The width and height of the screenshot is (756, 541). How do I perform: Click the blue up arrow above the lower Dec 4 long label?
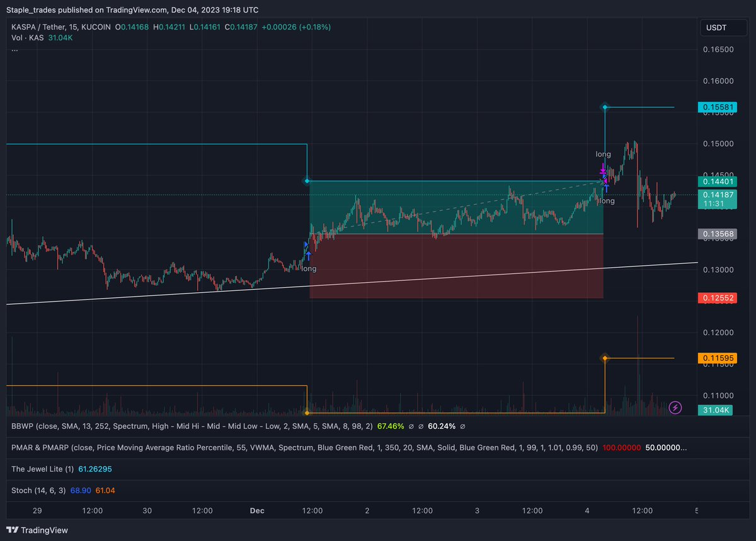[607, 188]
